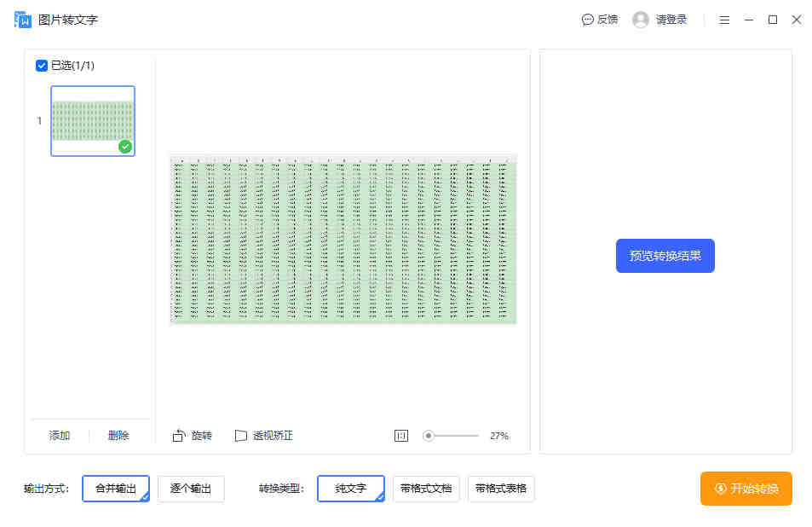Click the 27% zoom percentage value

(499, 436)
